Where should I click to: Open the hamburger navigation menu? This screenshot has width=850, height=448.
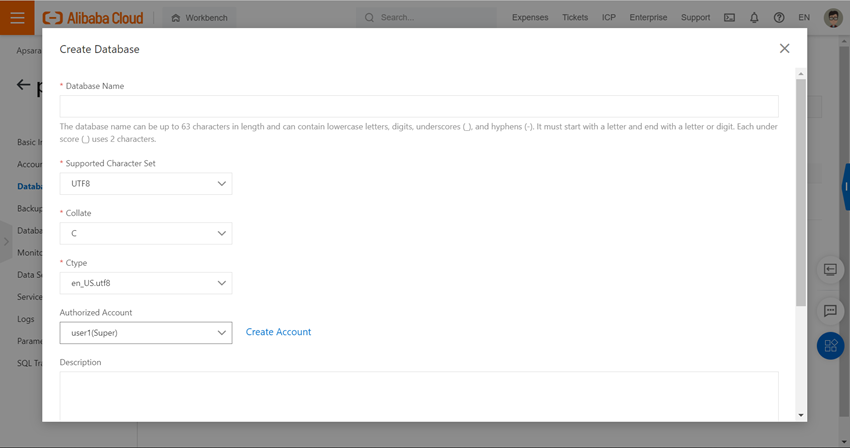click(17, 17)
